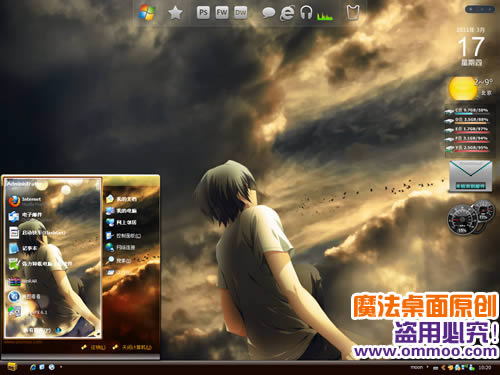Launch WinRAR from the Start menu
Screen dimensions: 500x375
pyautogui.click(x=23, y=282)
